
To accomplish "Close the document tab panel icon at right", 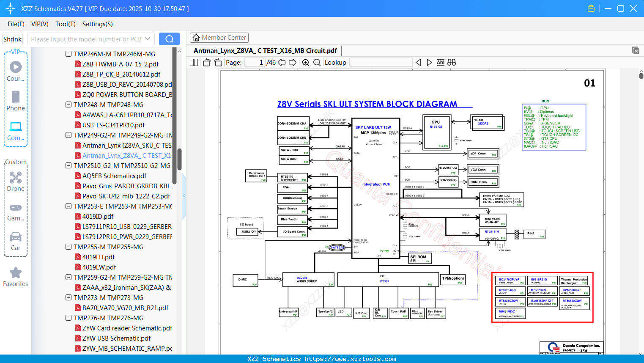I will click(636, 50).
